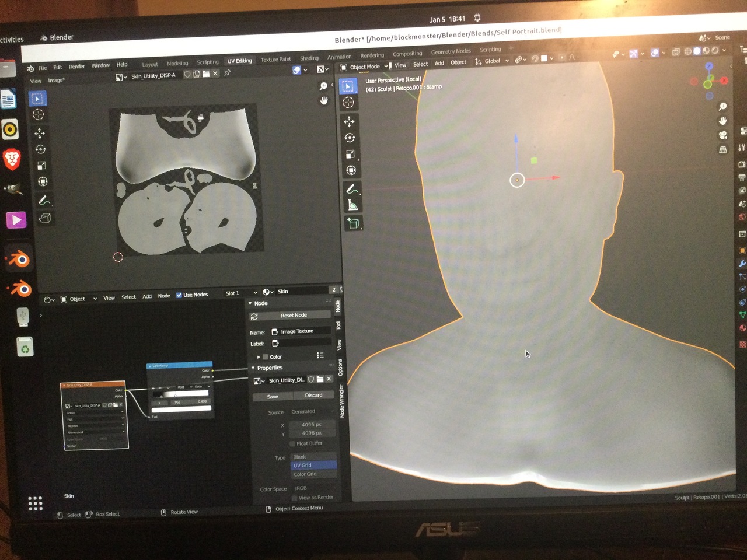Image resolution: width=747 pixels, height=560 pixels.
Task: Open the Global transform orientation dropdown
Action: click(x=492, y=61)
